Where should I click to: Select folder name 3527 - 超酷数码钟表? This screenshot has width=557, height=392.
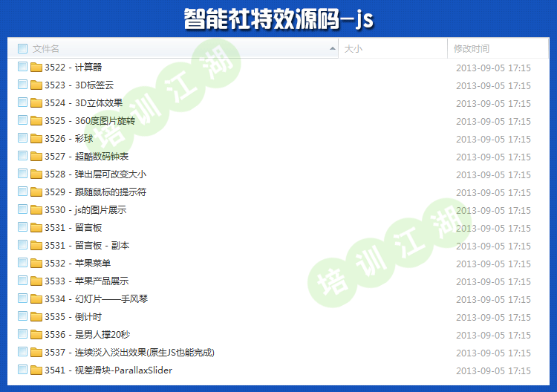pyautogui.click(x=87, y=156)
